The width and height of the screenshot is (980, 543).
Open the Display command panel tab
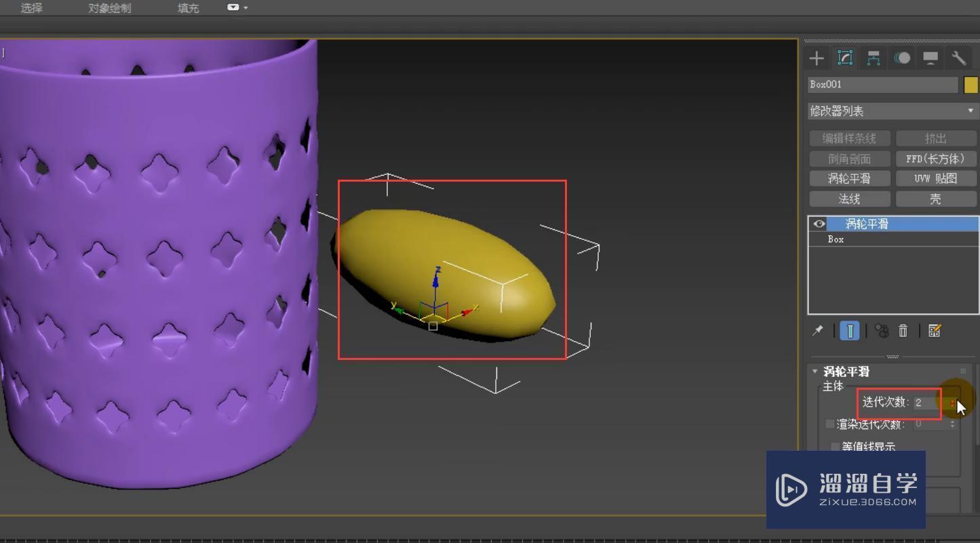pos(930,58)
